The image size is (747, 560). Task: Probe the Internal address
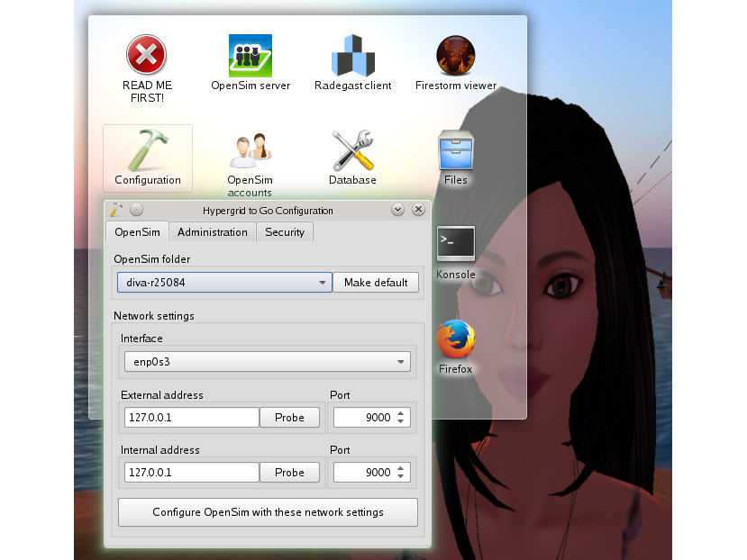point(289,473)
